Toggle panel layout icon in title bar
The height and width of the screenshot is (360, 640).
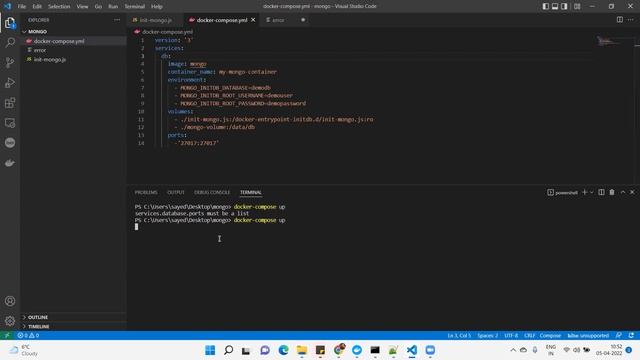555,6
